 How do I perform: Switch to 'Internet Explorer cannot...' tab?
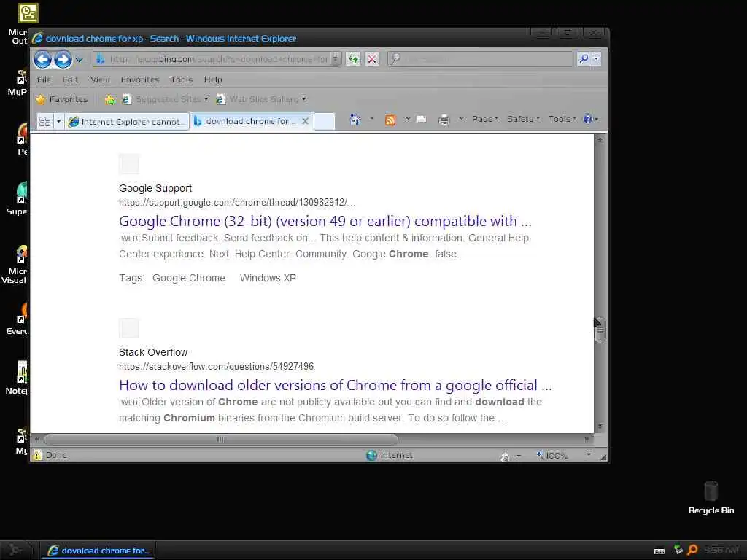coord(126,122)
